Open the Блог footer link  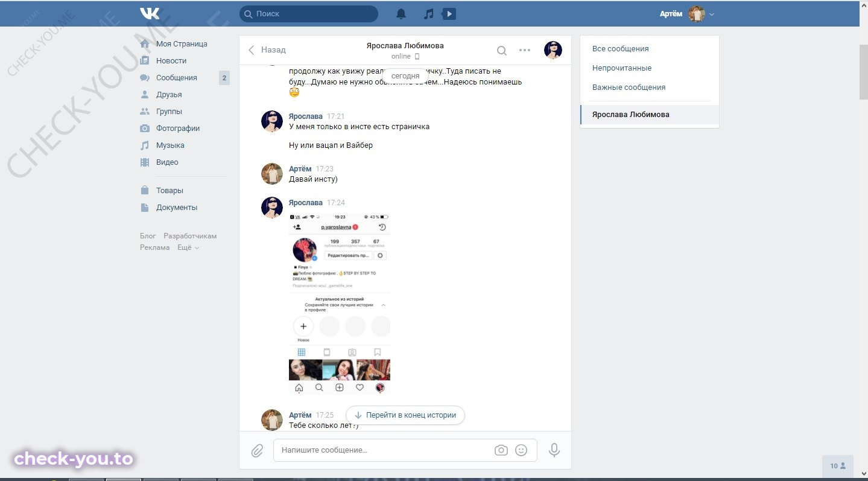[x=148, y=236]
